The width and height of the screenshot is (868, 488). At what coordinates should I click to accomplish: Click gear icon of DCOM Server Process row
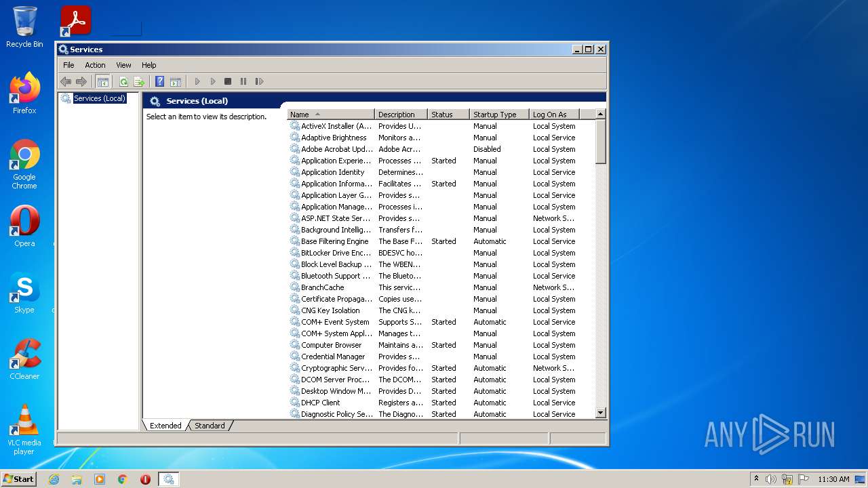pos(295,380)
